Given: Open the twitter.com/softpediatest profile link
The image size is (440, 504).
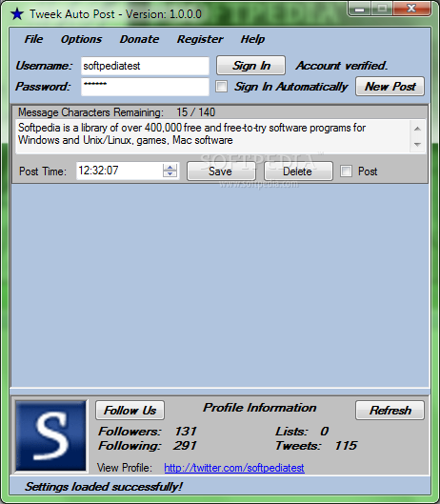Looking at the screenshot, I should (x=234, y=468).
